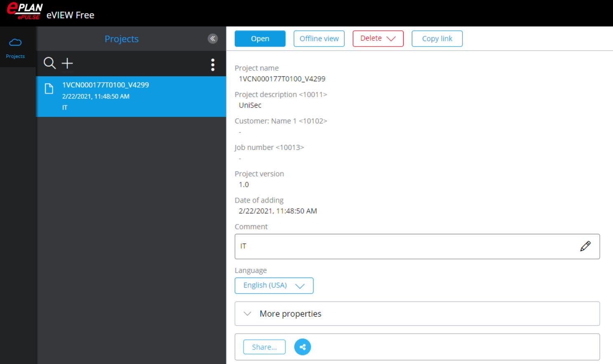Click the EPLAN ePULSE logo

25,11
